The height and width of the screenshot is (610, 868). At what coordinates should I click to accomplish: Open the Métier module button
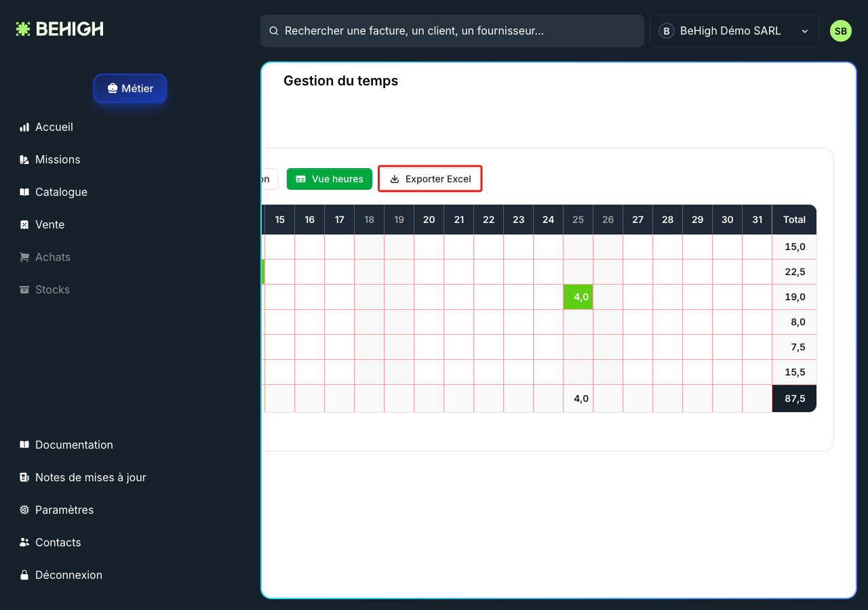click(x=130, y=88)
